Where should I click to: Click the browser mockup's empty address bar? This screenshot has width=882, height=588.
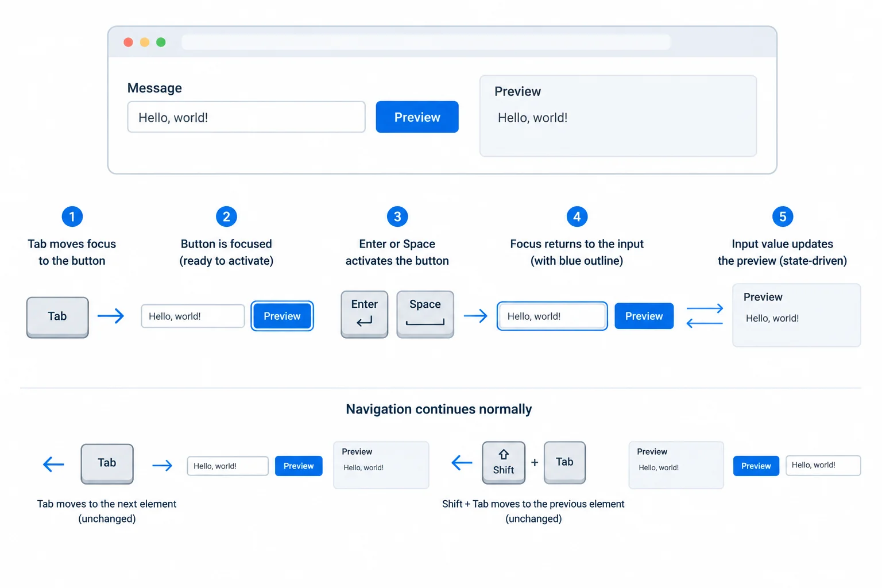(x=426, y=42)
